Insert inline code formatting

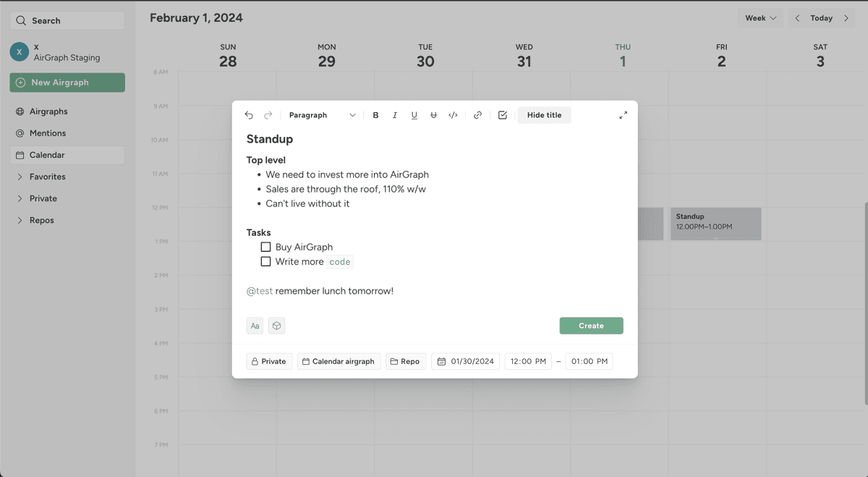coord(453,115)
